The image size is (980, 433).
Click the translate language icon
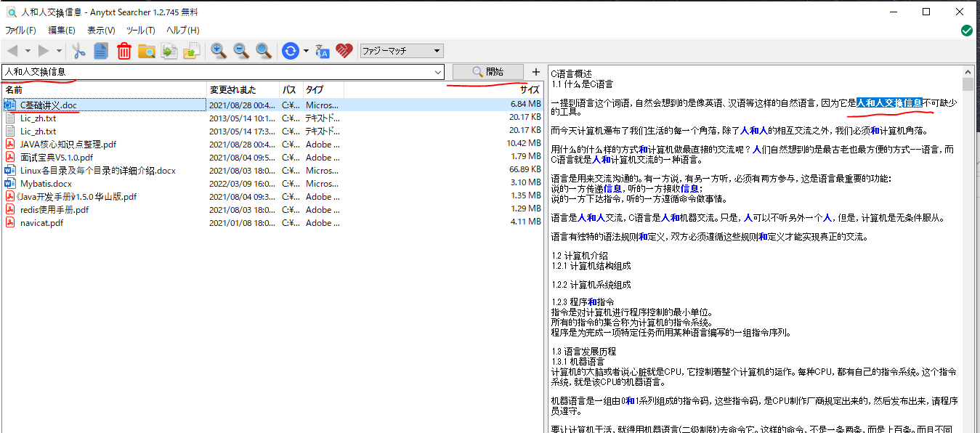(323, 51)
